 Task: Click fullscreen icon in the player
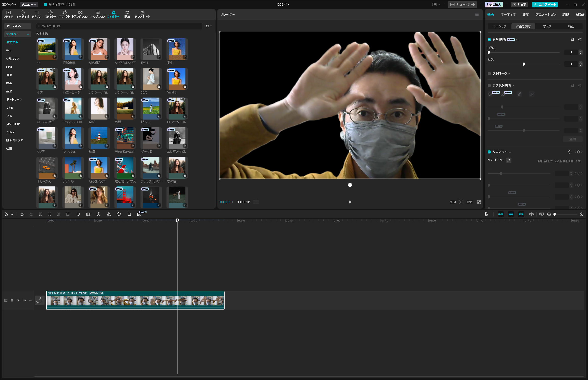(x=479, y=202)
